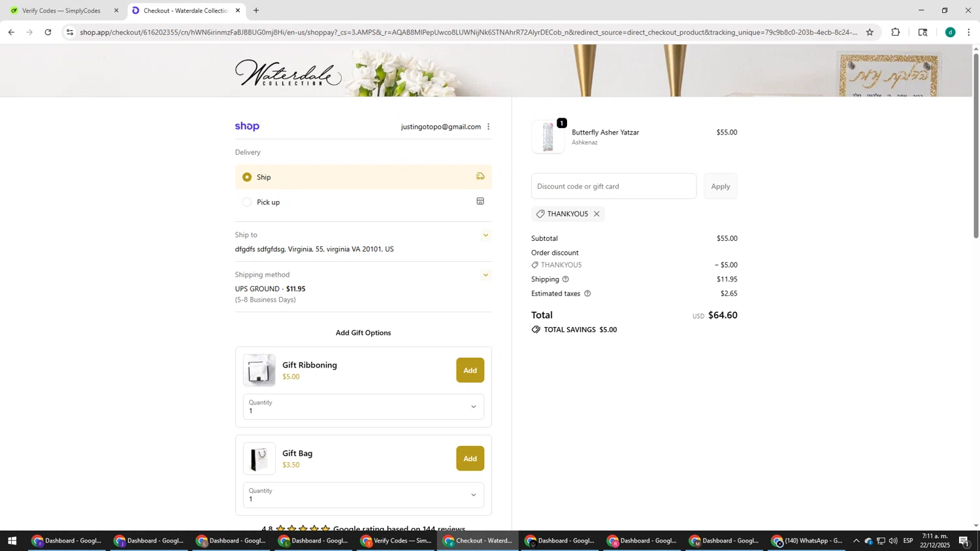Open the taskbar clock and date

pos(935,541)
